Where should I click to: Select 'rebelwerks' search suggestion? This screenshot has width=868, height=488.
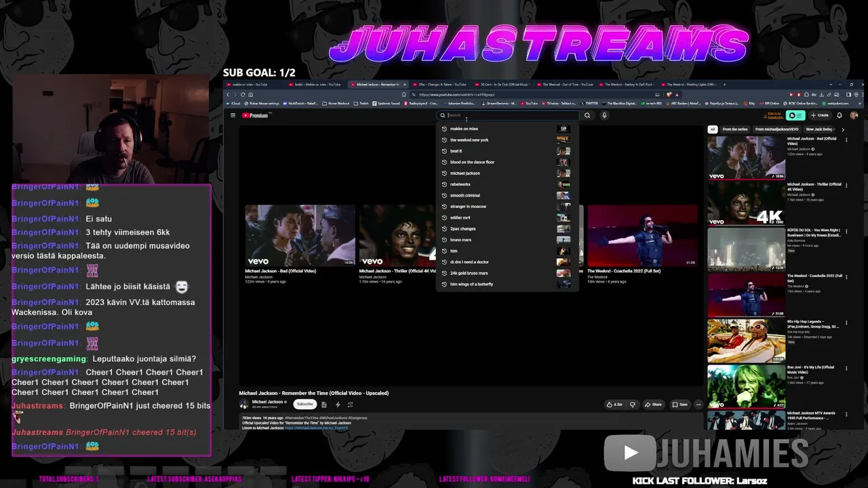point(506,184)
